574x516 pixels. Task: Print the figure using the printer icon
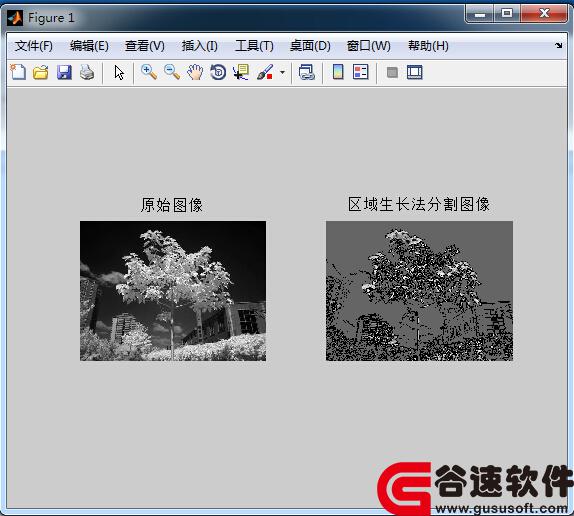87,72
